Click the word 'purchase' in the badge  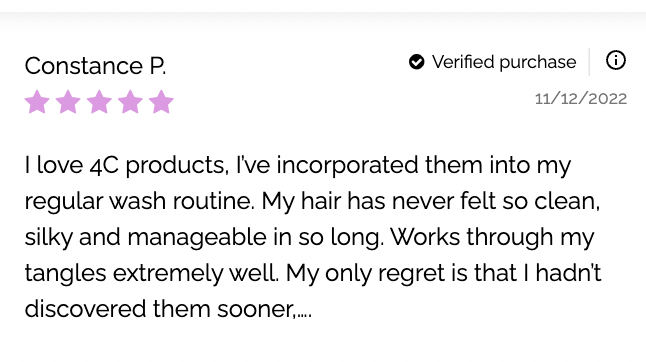click(538, 63)
